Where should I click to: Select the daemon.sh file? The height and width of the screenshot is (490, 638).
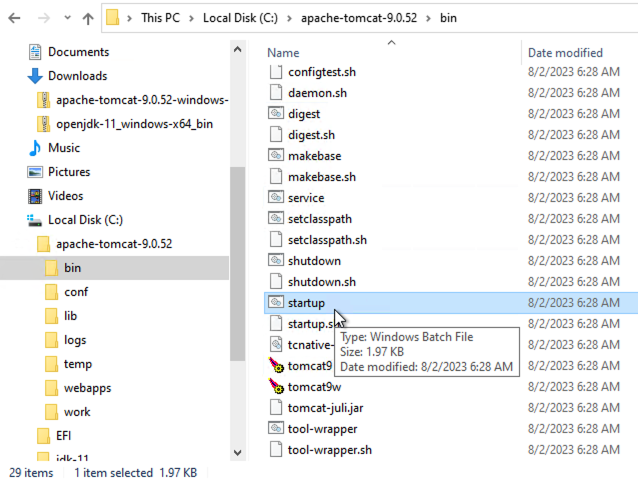(318, 93)
